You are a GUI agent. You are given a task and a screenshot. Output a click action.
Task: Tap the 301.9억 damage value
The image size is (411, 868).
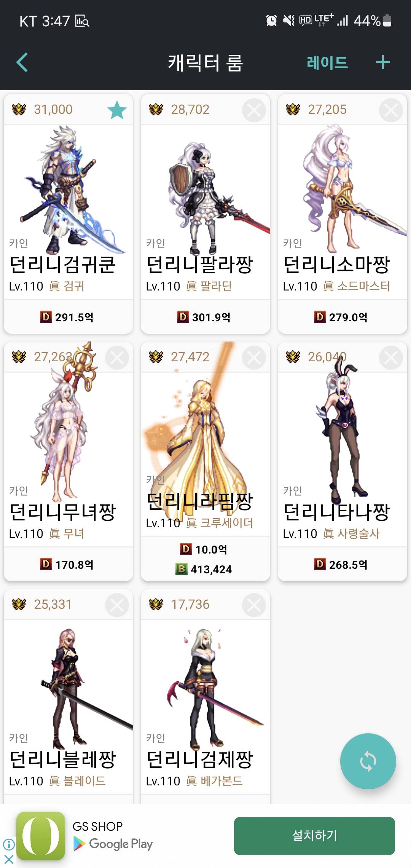[211, 317]
